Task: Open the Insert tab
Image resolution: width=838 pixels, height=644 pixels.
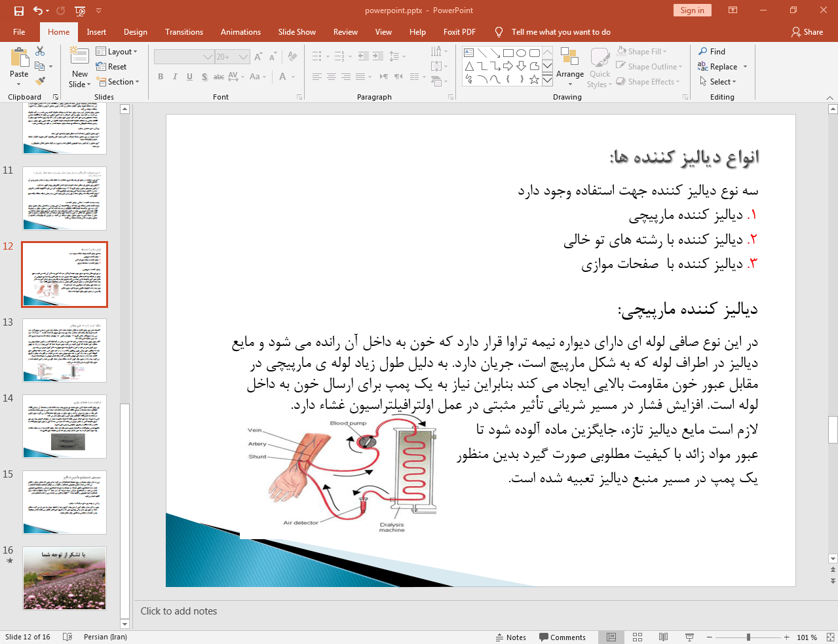Action: (96, 31)
